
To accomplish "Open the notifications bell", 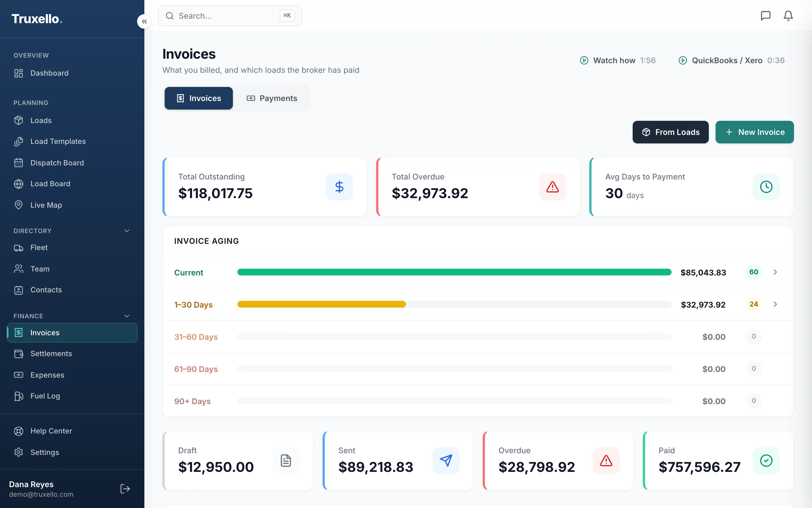I will [788, 16].
